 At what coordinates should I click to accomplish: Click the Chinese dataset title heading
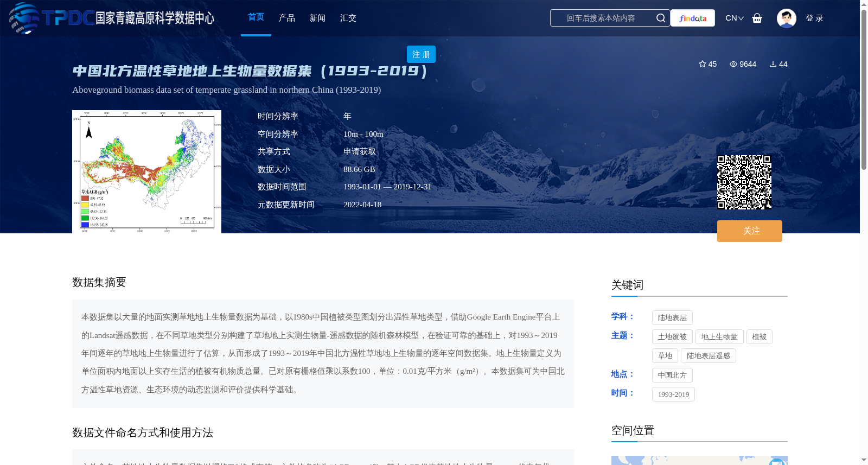pyautogui.click(x=250, y=71)
